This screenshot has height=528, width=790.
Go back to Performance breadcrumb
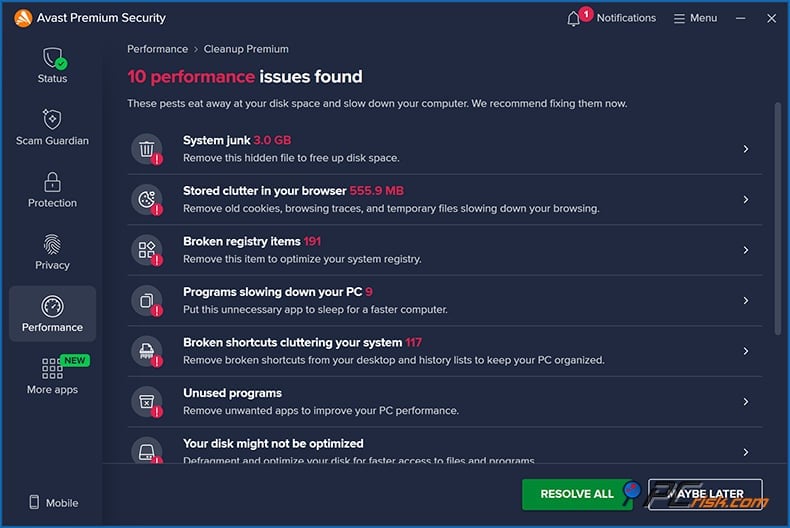tap(157, 49)
